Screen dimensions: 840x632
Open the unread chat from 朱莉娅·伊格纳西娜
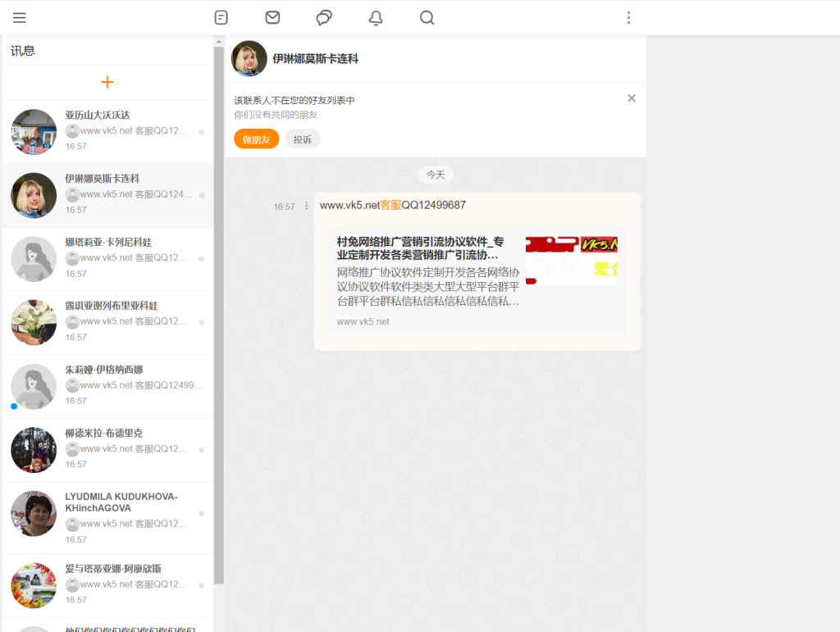click(107, 385)
